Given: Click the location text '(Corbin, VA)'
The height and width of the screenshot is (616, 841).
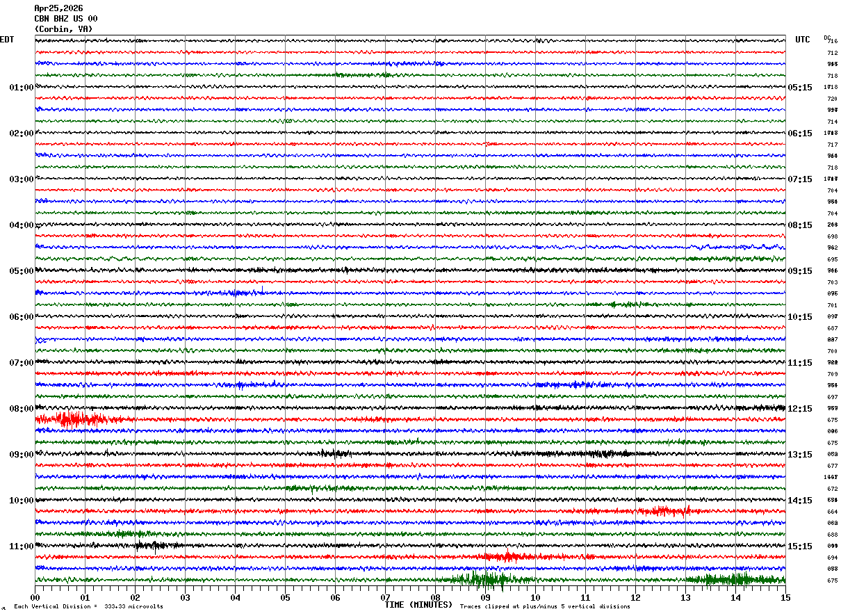Looking at the screenshot, I should (63, 29).
